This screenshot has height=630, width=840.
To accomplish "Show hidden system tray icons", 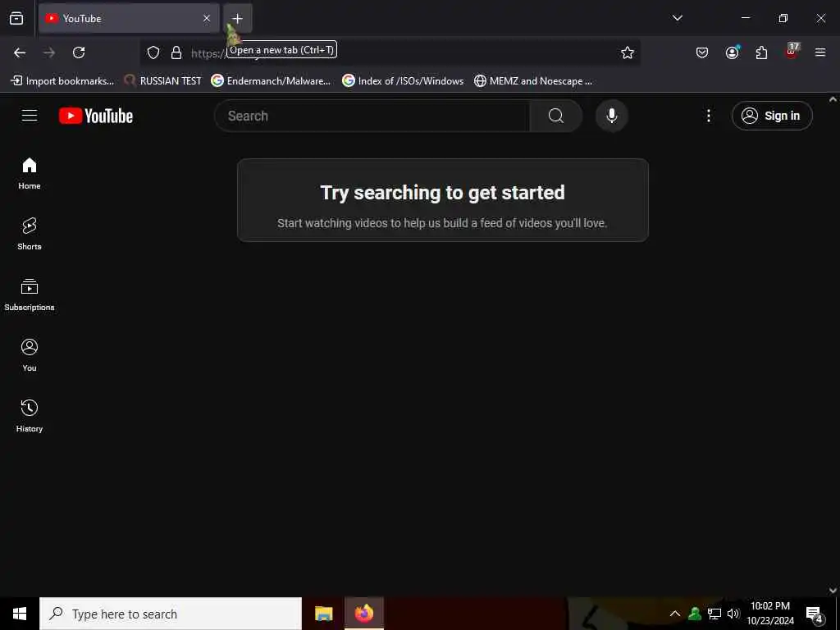I will [x=675, y=614].
